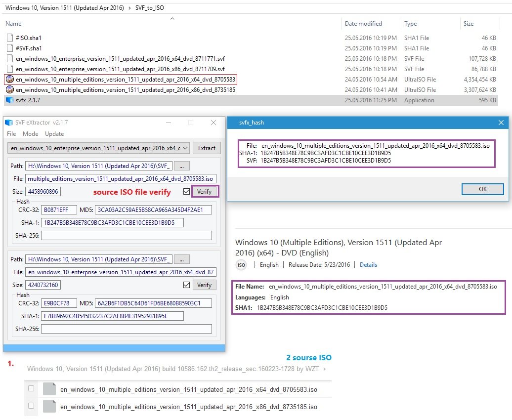The width and height of the screenshot is (512, 420).
Task: Open the File menu in SVF eXtractor
Action: point(11,134)
